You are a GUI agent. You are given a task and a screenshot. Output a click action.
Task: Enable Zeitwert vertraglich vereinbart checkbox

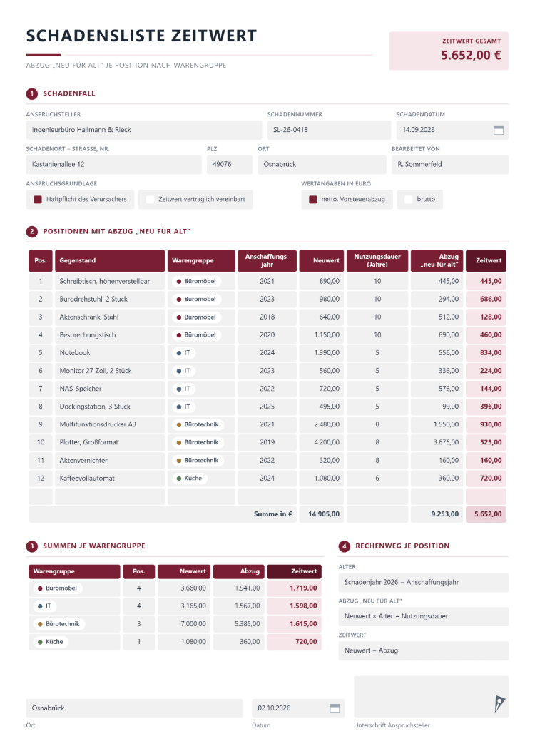coord(150,199)
